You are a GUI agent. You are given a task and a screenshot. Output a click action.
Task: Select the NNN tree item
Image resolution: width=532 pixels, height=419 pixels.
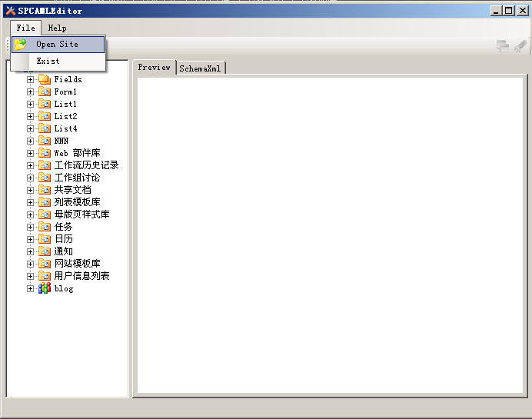pyautogui.click(x=62, y=141)
